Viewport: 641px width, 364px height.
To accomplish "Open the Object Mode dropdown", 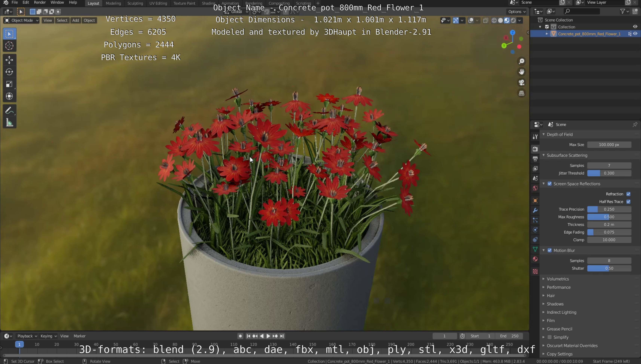I will click(22, 21).
